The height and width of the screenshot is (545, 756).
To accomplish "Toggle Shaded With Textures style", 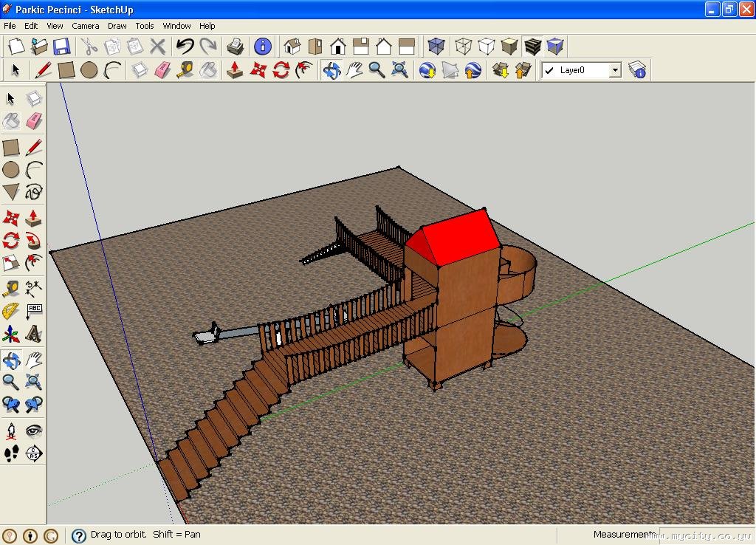I will 532,47.
